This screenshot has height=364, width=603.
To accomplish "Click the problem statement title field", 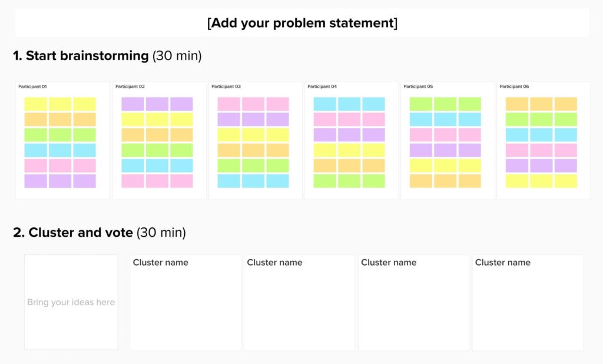I will click(302, 23).
